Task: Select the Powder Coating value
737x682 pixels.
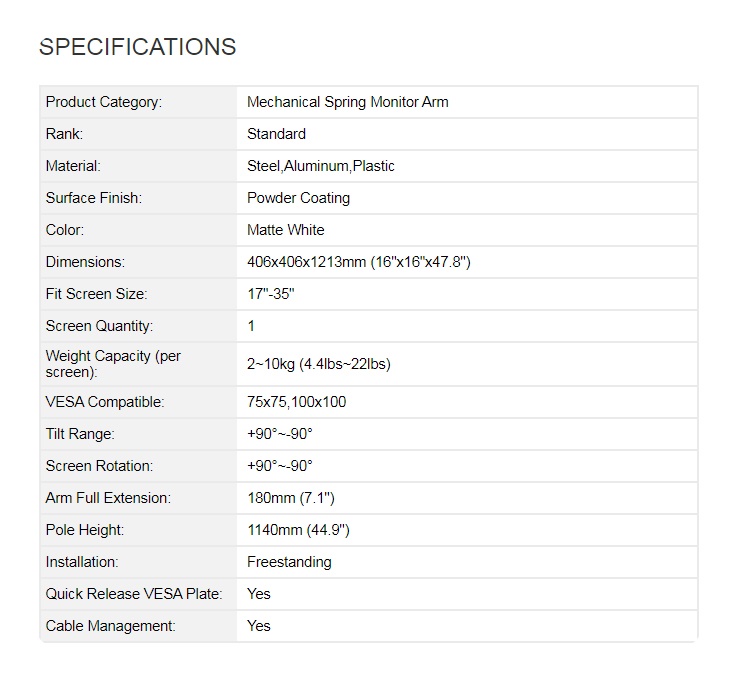Action: [298, 198]
